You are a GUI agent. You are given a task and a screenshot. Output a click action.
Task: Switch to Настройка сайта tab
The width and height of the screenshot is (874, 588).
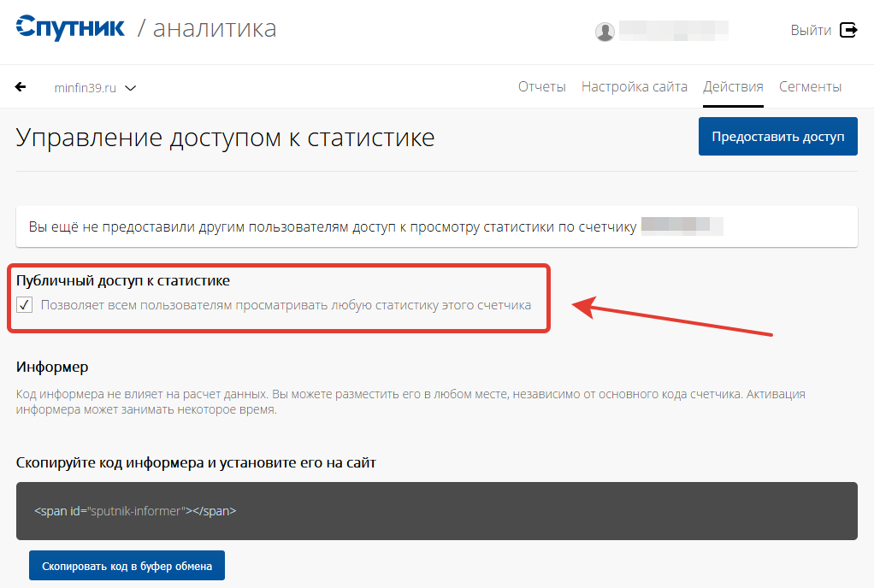click(635, 86)
